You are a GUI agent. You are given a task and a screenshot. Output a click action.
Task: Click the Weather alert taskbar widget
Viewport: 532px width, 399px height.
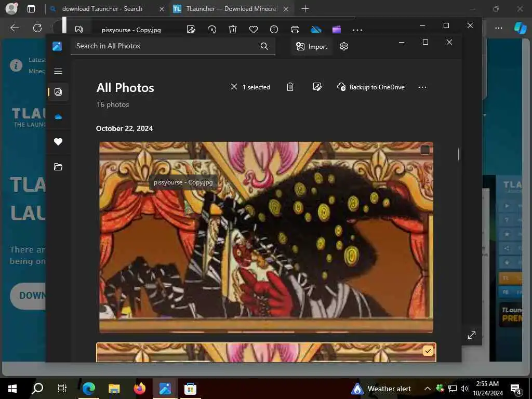(x=381, y=389)
